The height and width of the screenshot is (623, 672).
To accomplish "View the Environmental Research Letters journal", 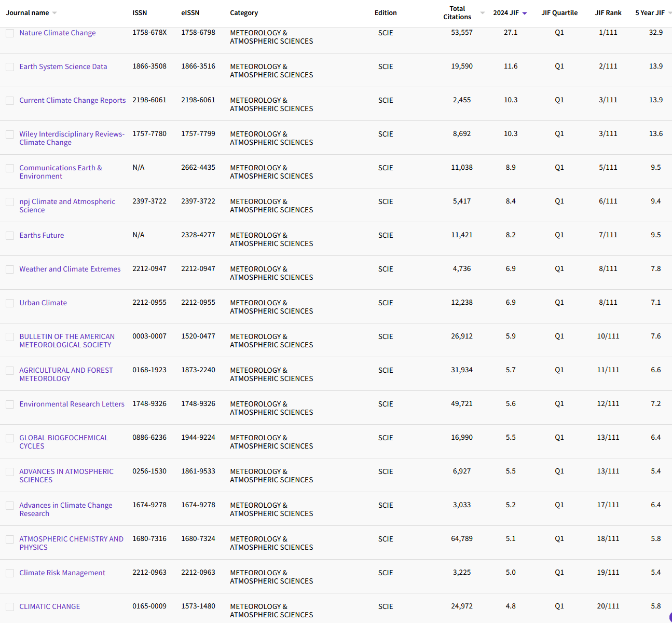I will pos(72,404).
